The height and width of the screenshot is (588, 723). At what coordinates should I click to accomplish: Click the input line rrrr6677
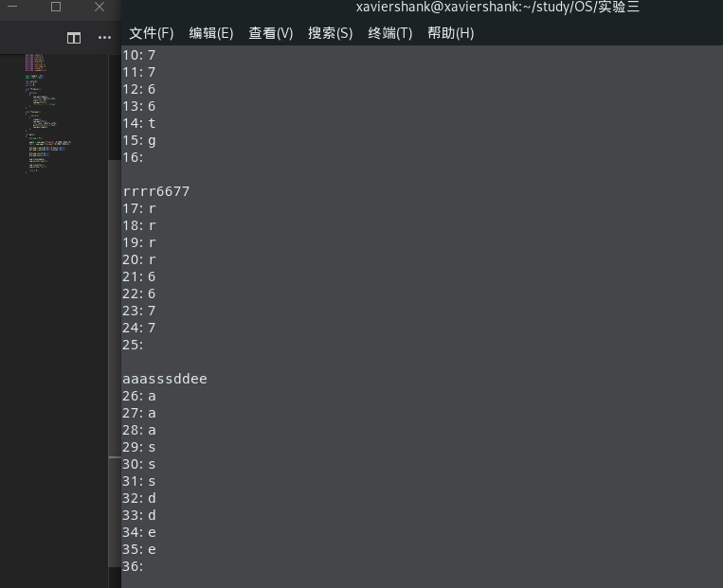coord(155,191)
